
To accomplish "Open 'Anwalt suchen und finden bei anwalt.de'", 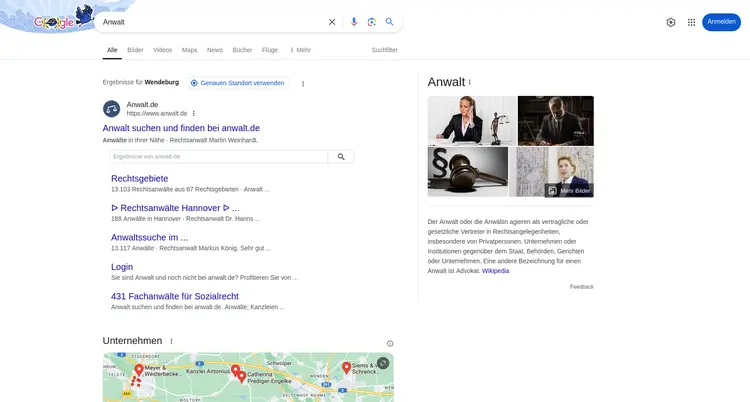I will 181,128.
